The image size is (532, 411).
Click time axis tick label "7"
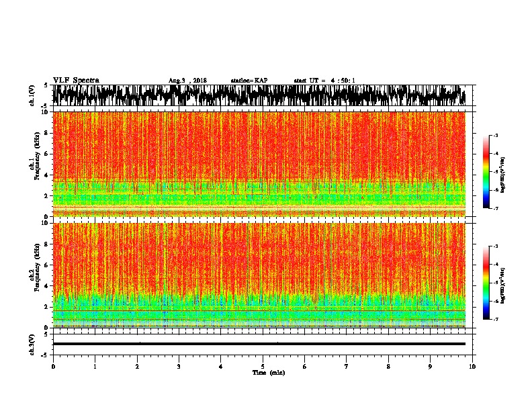point(347,367)
